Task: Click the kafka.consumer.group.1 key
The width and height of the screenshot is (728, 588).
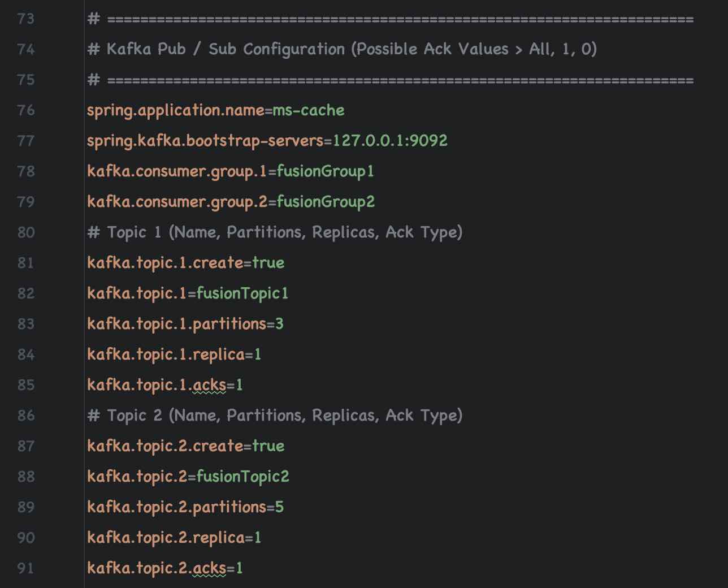Action: [x=177, y=171]
